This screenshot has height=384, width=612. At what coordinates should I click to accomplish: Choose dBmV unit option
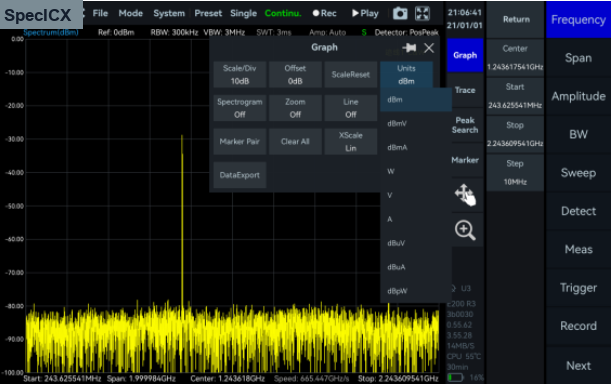(x=416, y=124)
